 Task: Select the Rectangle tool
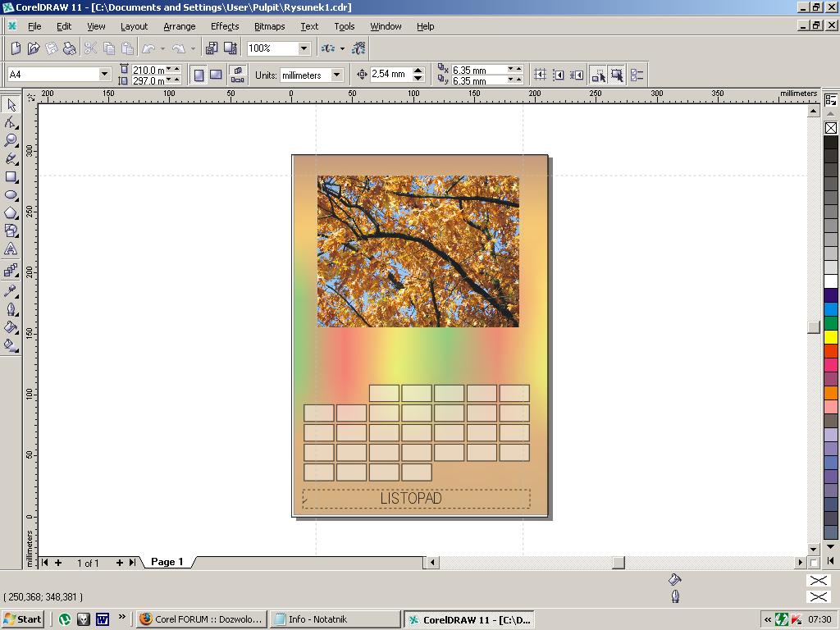pos(11,176)
